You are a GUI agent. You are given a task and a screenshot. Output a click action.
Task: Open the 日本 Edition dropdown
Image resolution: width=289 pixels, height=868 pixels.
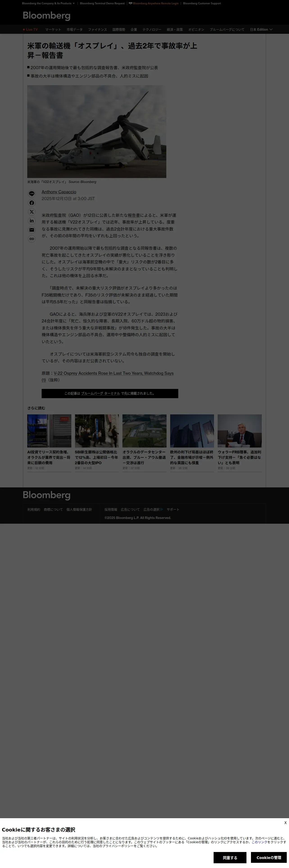(x=261, y=30)
